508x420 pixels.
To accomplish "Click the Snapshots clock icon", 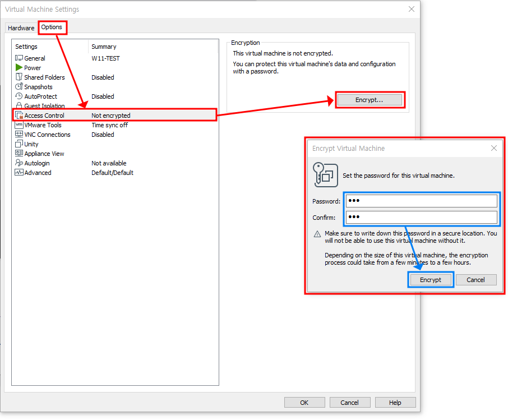I will [x=19, y=86].
